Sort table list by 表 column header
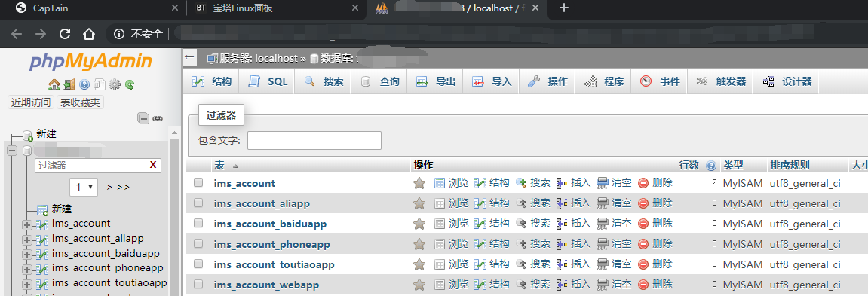Image resolution: width=868 pixels, height=296 pixels. pyautogui.click(x=219, y=166)
